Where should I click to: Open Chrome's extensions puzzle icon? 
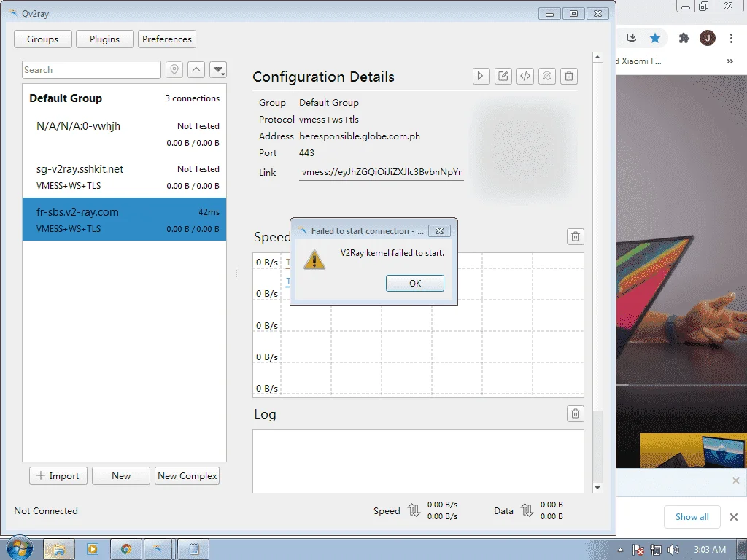pyautogui.click(x=684, y=38)
